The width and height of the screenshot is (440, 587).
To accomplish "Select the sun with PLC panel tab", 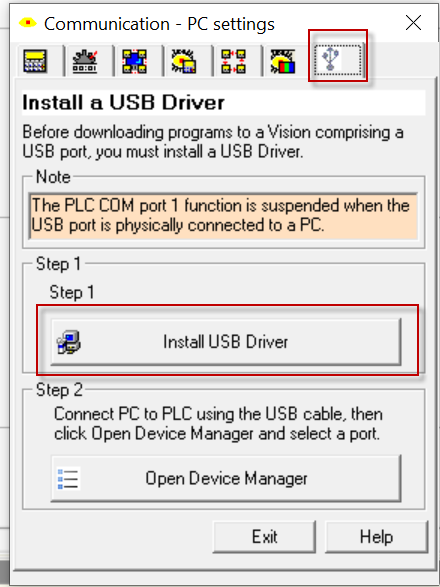I will 184,61.
